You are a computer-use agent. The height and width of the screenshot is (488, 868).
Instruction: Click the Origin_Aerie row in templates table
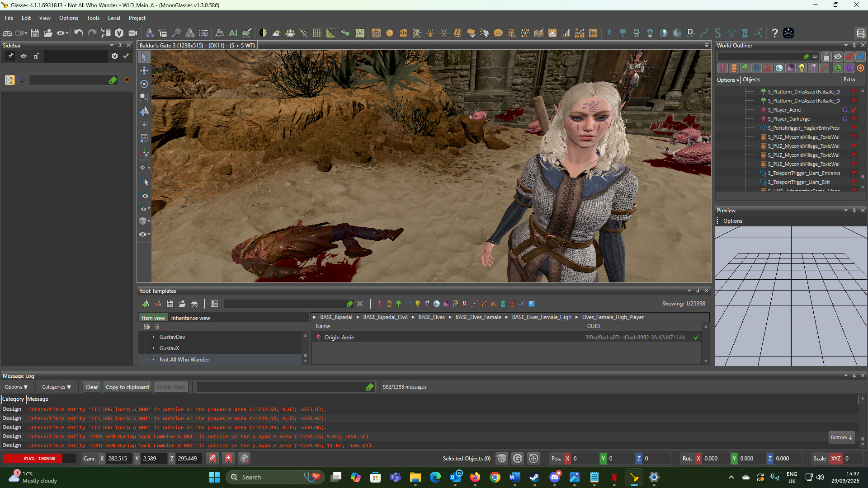click(506, 338)
